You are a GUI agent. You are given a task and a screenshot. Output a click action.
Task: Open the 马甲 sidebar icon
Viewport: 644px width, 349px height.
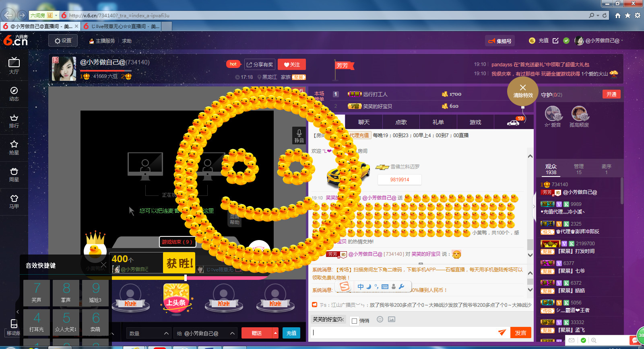(x=14, y=201)
